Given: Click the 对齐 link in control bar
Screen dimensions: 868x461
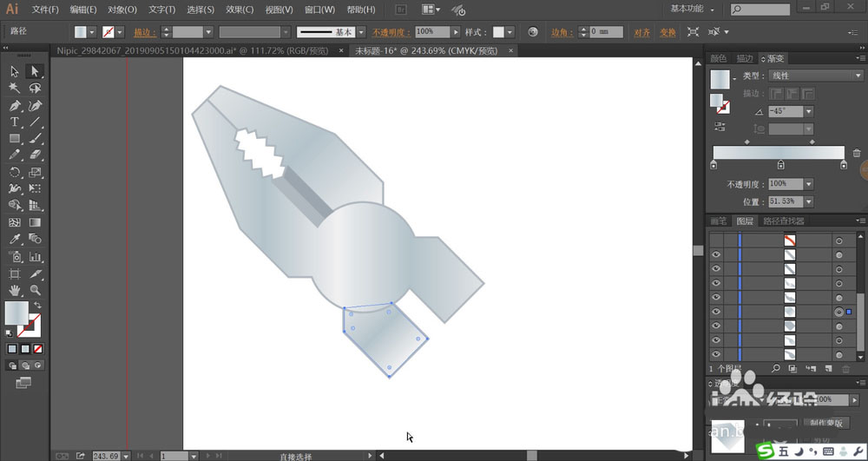Looking at the screenshot, I should click(641, 33).
